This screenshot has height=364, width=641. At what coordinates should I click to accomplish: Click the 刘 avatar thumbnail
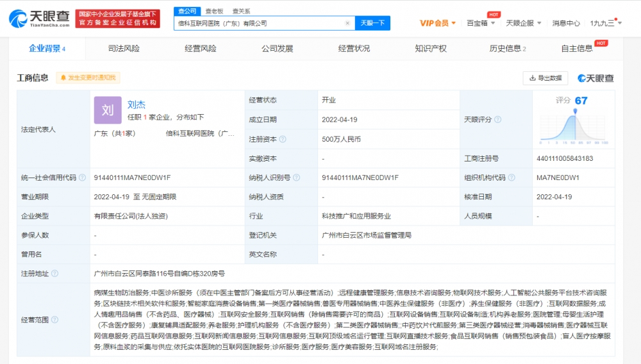(x=108, y=110)
